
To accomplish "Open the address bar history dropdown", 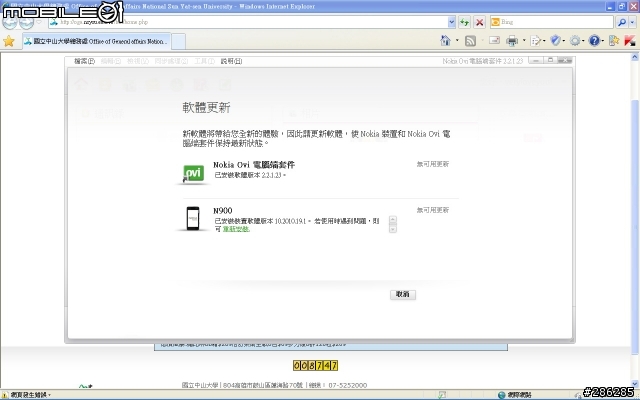I will 451,22.
